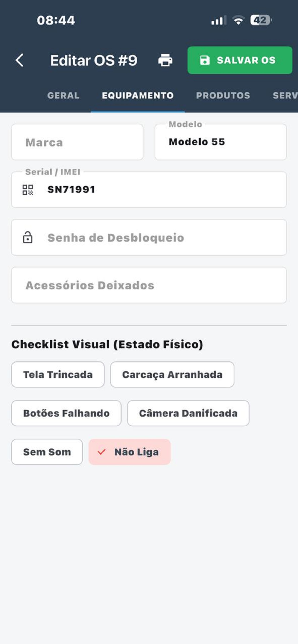This screenshot has height=644, width=298.
Task: Toggle the Tela Trincada checklist chip
Action: 58,374
